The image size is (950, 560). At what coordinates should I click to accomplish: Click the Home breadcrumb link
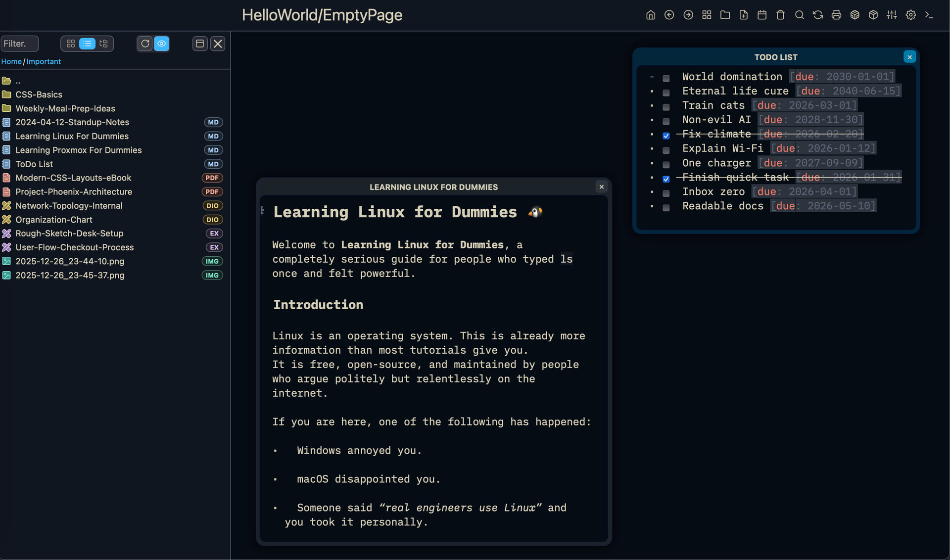pyautogui.click(x=11, y=61)
